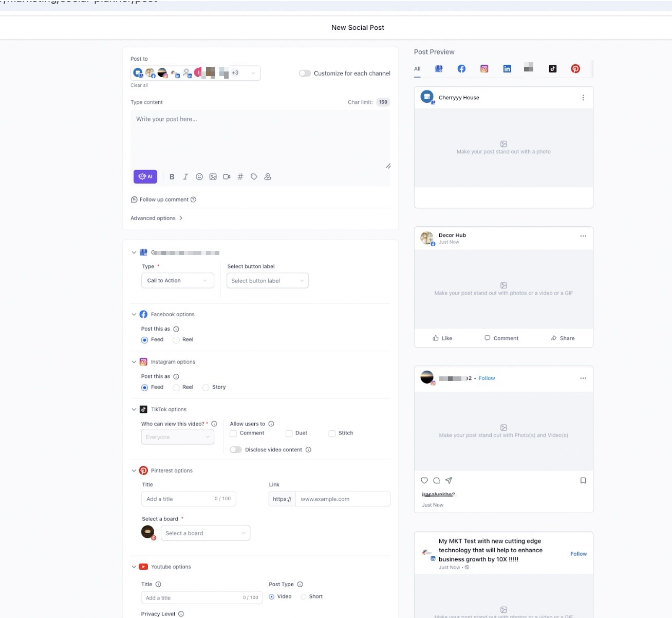The image size is (672, 618).
Task: Collapse the Instagram options section
Action: point(134,362)
